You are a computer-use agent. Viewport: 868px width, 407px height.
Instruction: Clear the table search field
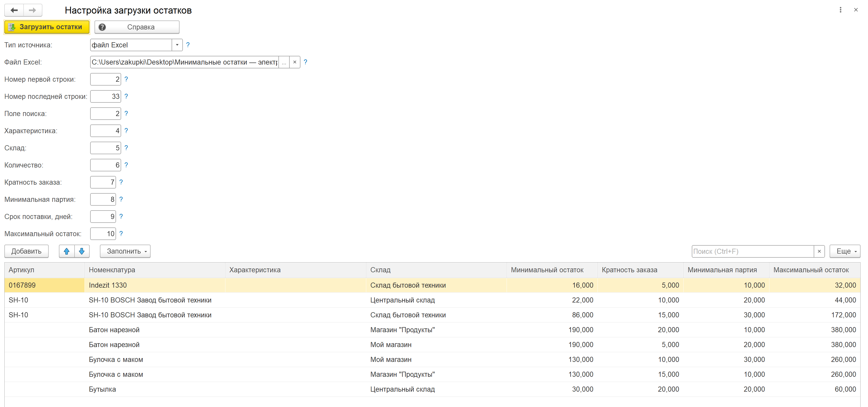pyautogui.click(x=819, y=251)
